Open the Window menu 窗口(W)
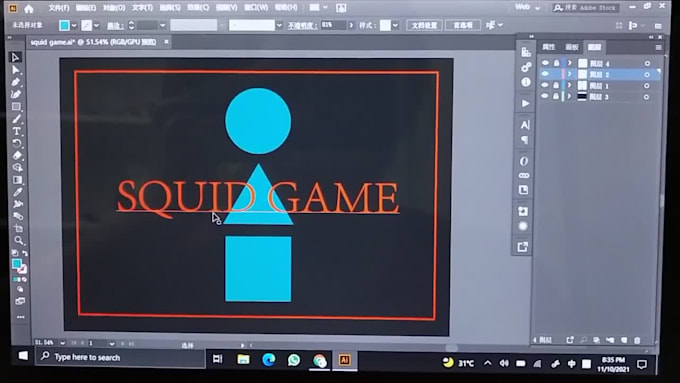The width and height of the screenshot is (680, 383). click(256, 8)
